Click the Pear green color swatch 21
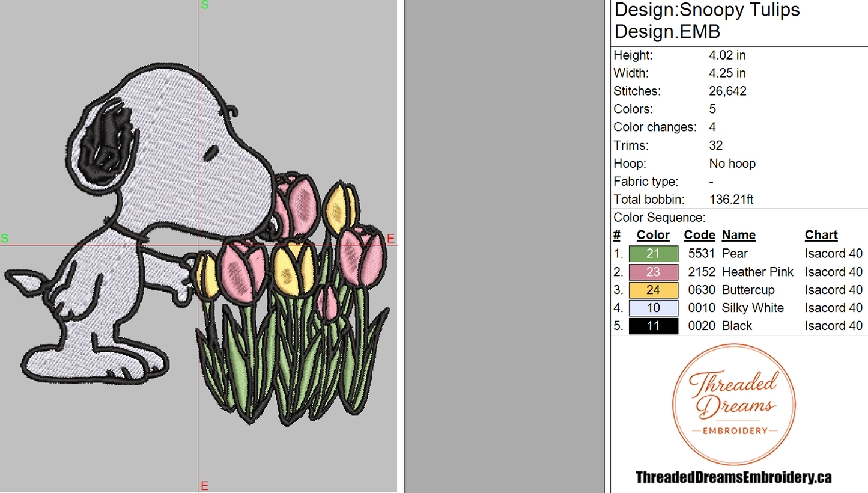Screen dimensions: 868x493 pyautogui.click(x=654, y=254)
